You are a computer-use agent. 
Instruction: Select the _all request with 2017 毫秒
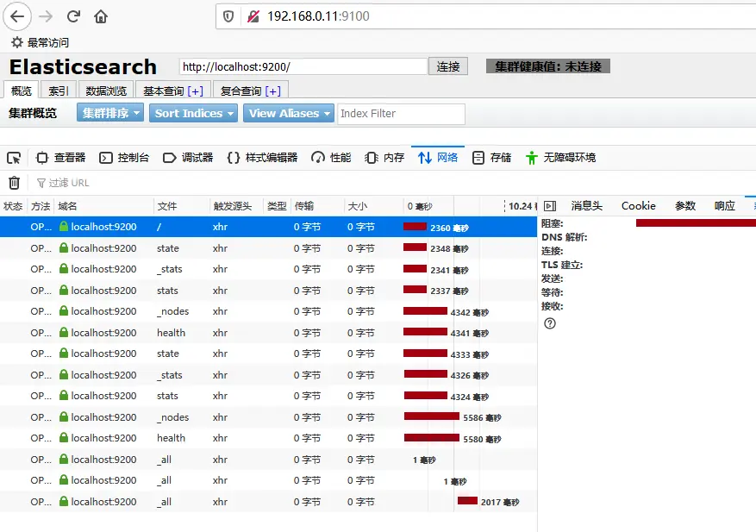click(269, 502)
